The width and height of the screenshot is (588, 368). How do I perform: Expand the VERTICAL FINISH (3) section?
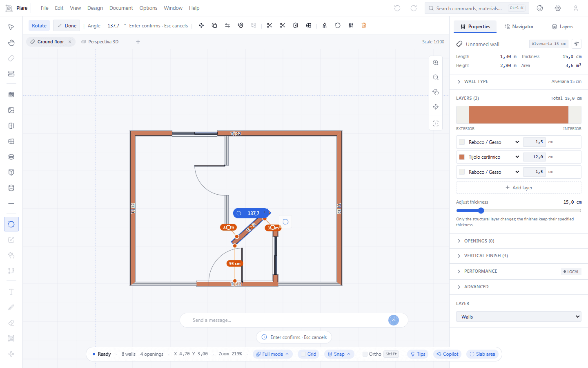(x=519, y=256)
